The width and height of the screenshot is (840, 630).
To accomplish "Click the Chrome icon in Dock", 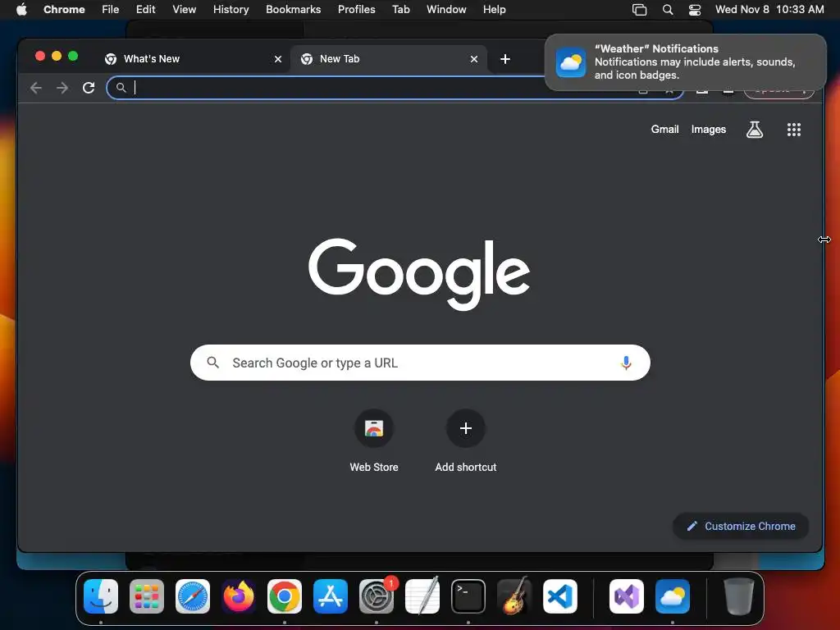I will click(285, 596).
